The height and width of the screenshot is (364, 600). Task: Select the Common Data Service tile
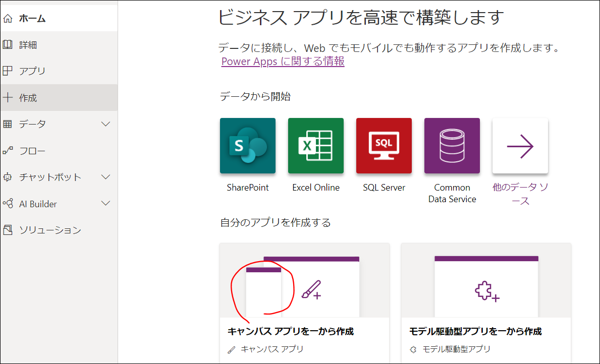click(x=452, y=146)
